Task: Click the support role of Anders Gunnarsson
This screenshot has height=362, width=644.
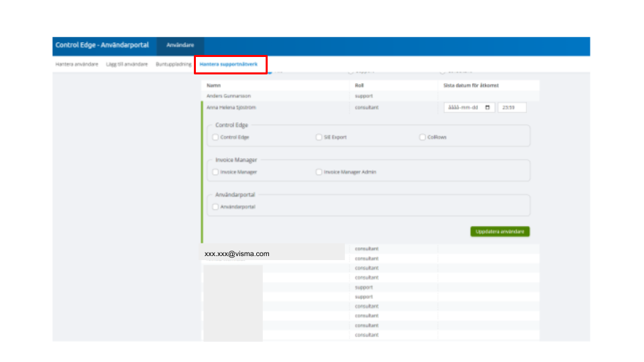Action: (x=364, y=96)
